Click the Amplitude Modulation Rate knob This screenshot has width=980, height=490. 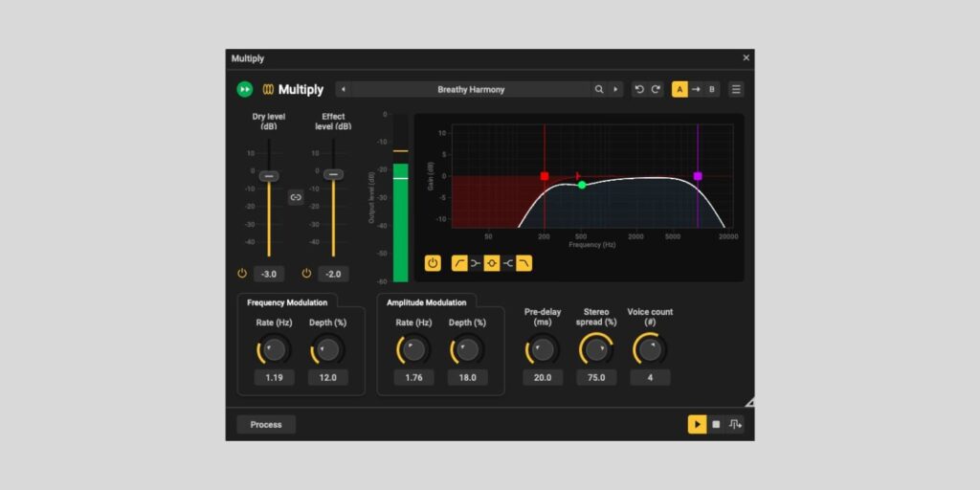pos(413,350)
